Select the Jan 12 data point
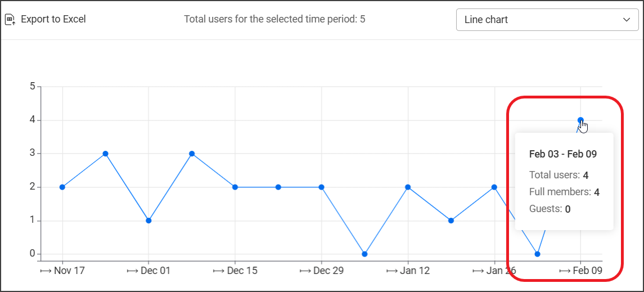The height and width of the screenshot is (292, 644). pyautogui.click(x=408, y=187)
